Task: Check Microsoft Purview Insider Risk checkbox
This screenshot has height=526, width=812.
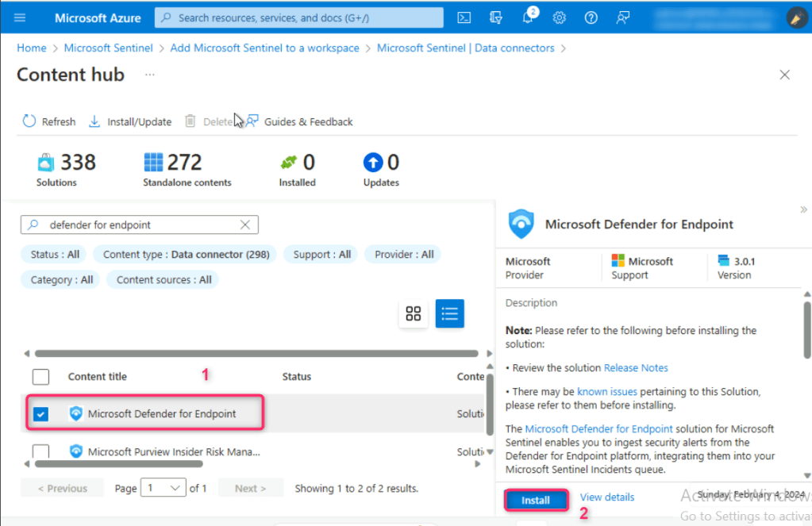Action: point(41,451)
